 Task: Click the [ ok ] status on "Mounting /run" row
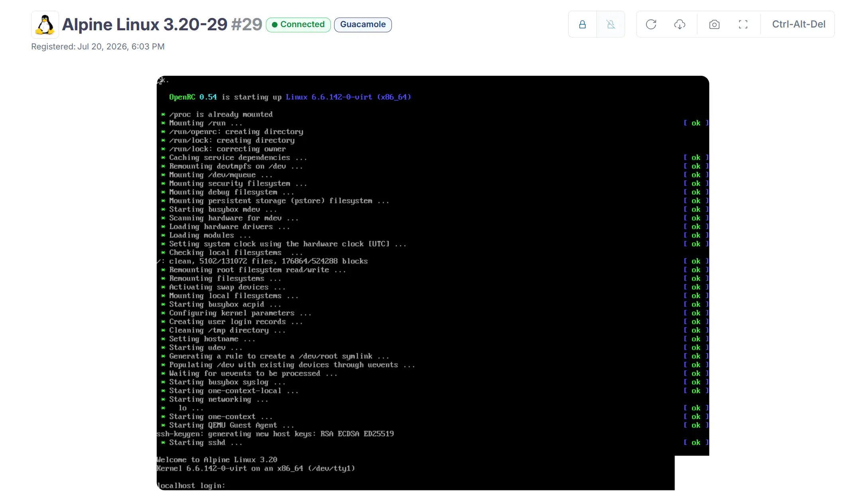(x=696, y=123)
